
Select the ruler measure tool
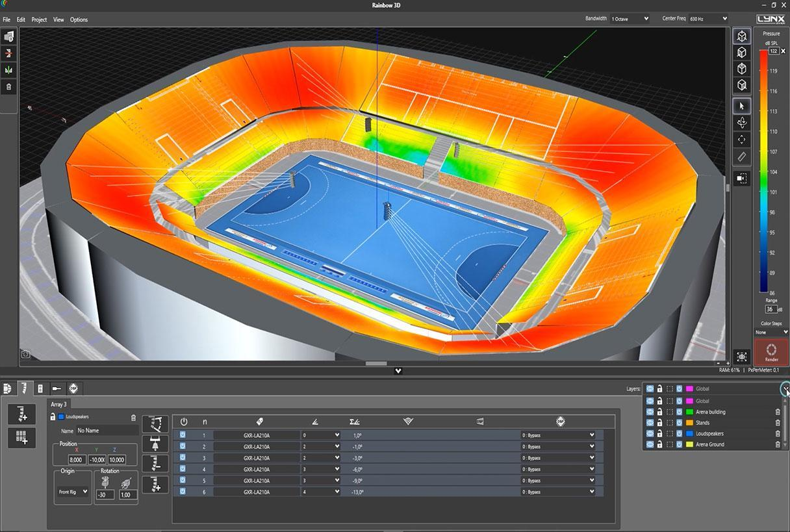[742, 157]
